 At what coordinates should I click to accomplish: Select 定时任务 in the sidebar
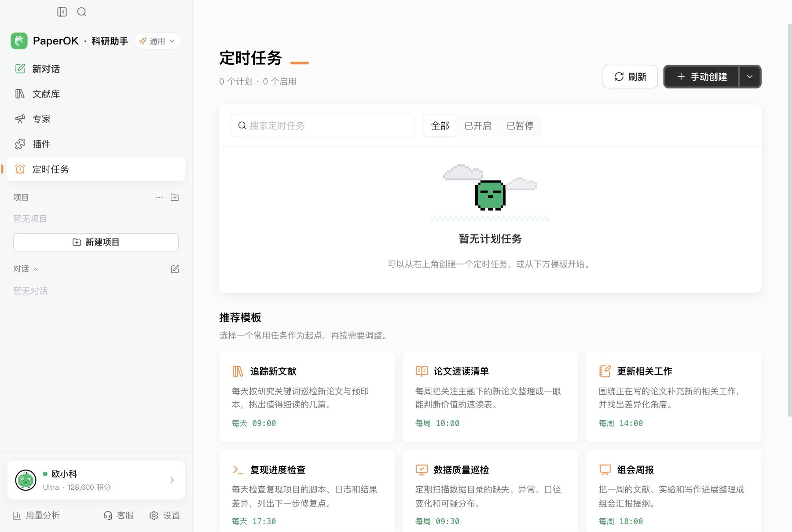[96, 169]
